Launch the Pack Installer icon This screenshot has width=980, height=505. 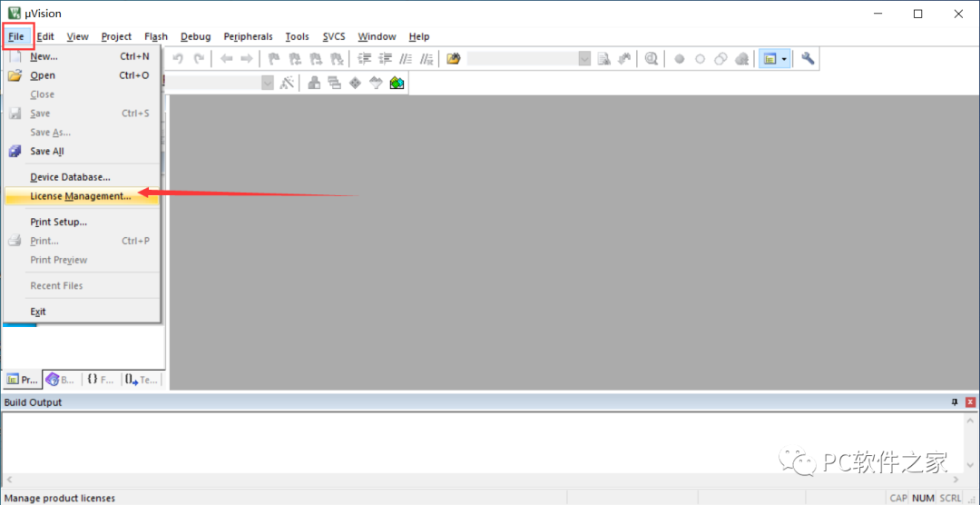tap(397, 83)
